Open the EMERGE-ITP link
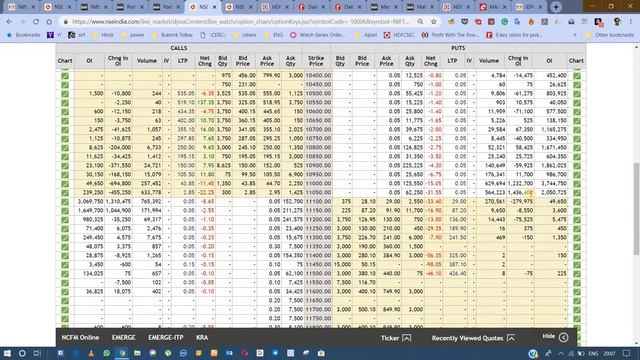The image size is (640, 360). [166, 338]
